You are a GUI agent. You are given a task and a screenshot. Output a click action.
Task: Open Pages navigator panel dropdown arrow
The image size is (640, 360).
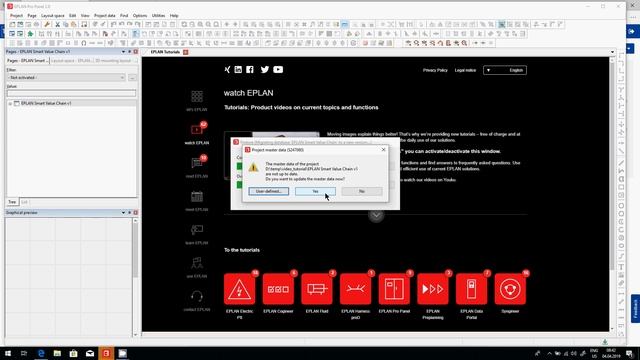point(123,52)
